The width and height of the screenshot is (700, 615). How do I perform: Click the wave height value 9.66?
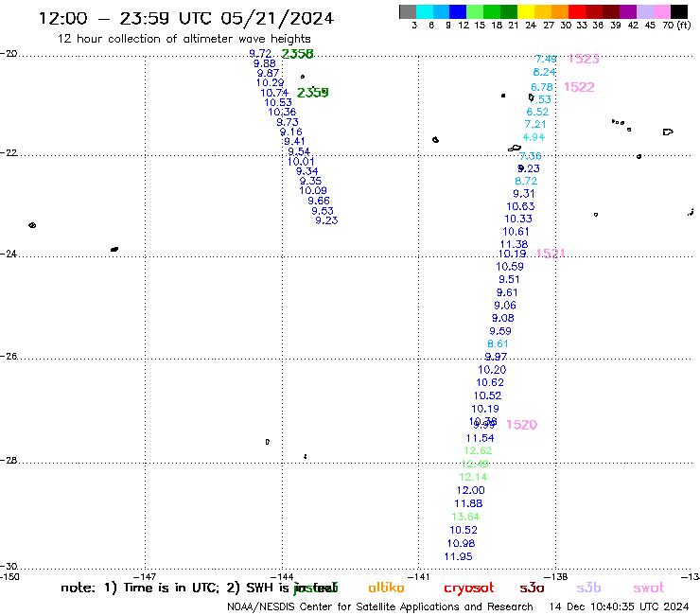pyautogui.click(x=319, y=201)
